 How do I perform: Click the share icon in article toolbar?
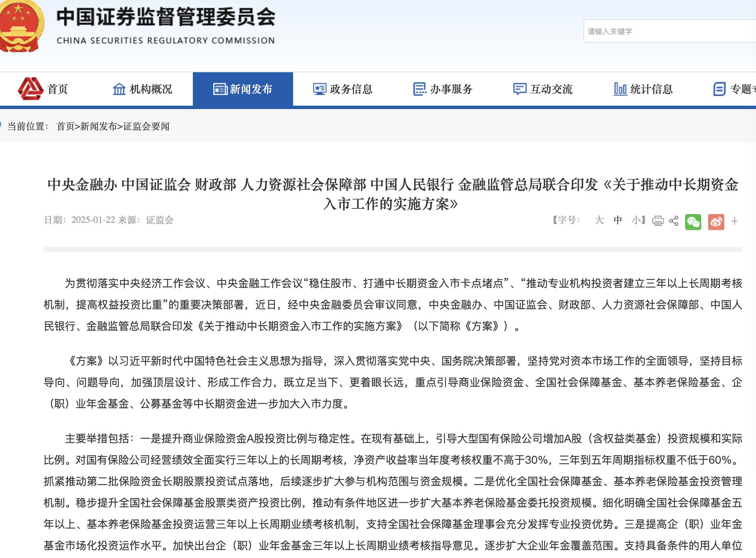(674, 221)
